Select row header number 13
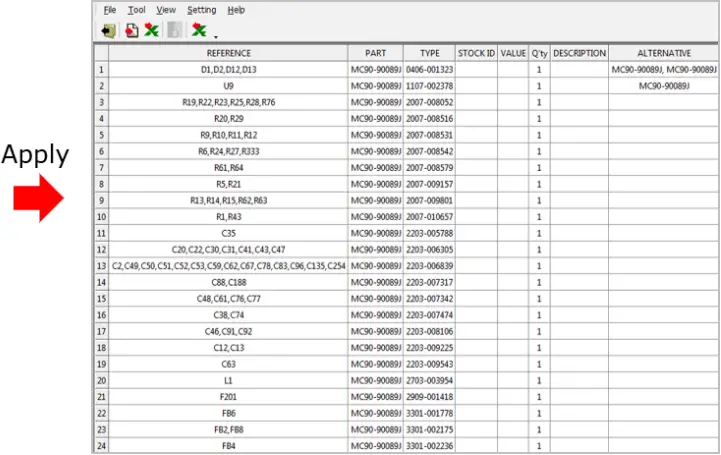This screenshot has height=455, width=721. point(101,266)
